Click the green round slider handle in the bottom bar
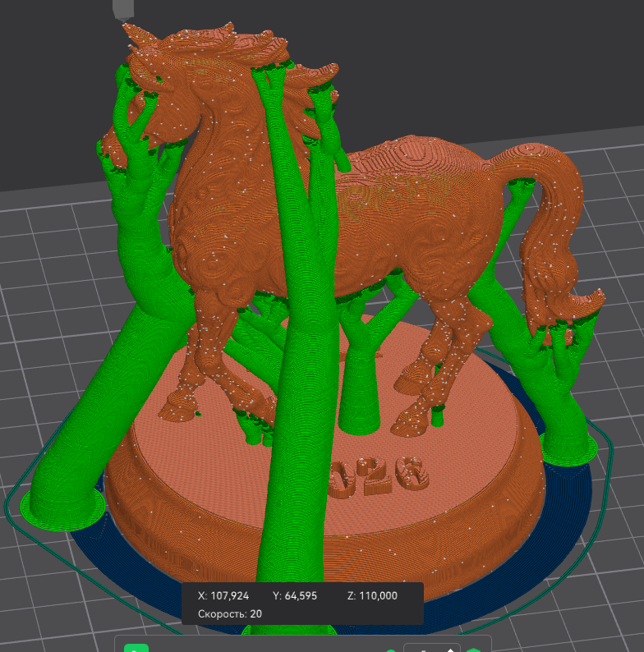 tap(391, 650)
